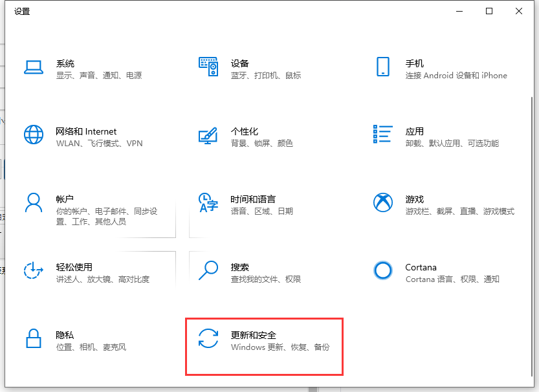The image size is (539, 392).
Task: Click the Cortana circle icon
Action: point(383,270)
